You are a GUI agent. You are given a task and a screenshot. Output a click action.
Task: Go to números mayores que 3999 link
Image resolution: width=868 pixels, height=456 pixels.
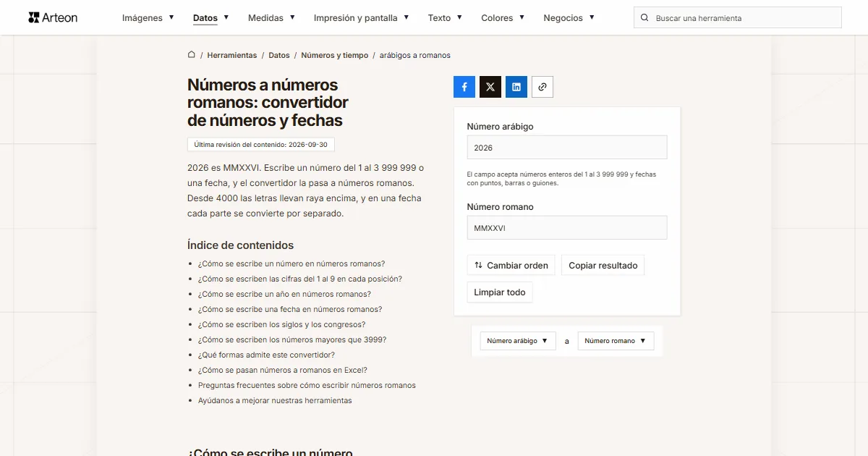point(292,340)
